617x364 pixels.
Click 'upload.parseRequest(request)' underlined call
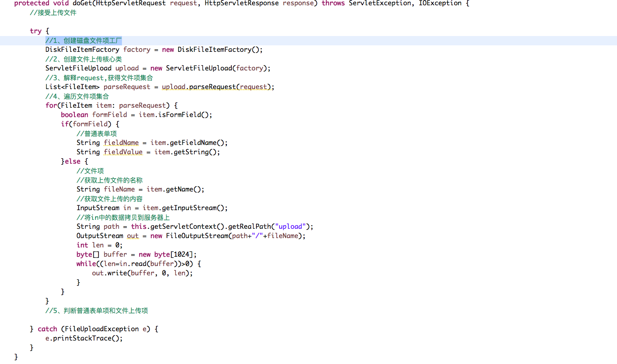pyautogui.click(x=216, y=87)
